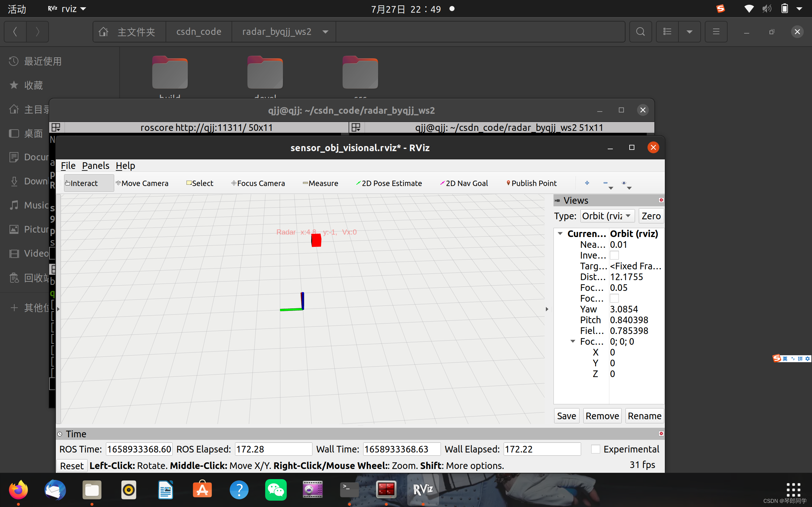This screenshot has height=507, width=812.
Task: Collapse the Focal Point tree entry
Action: coord(573,341)
